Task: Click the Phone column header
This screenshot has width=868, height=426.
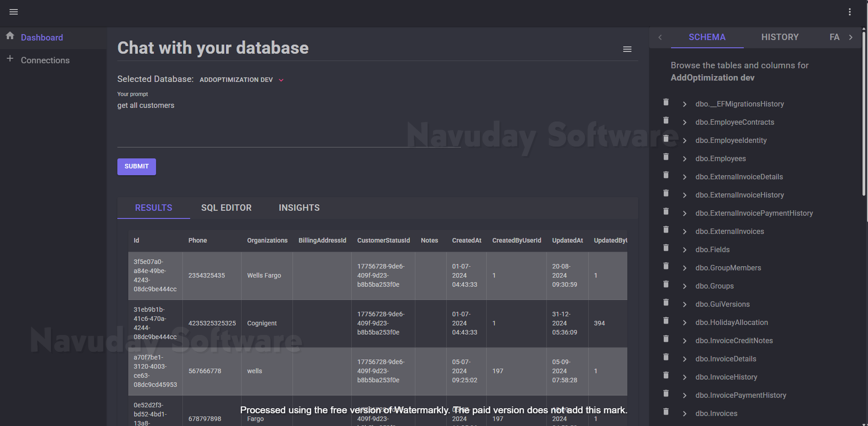Action: (197, 240)
